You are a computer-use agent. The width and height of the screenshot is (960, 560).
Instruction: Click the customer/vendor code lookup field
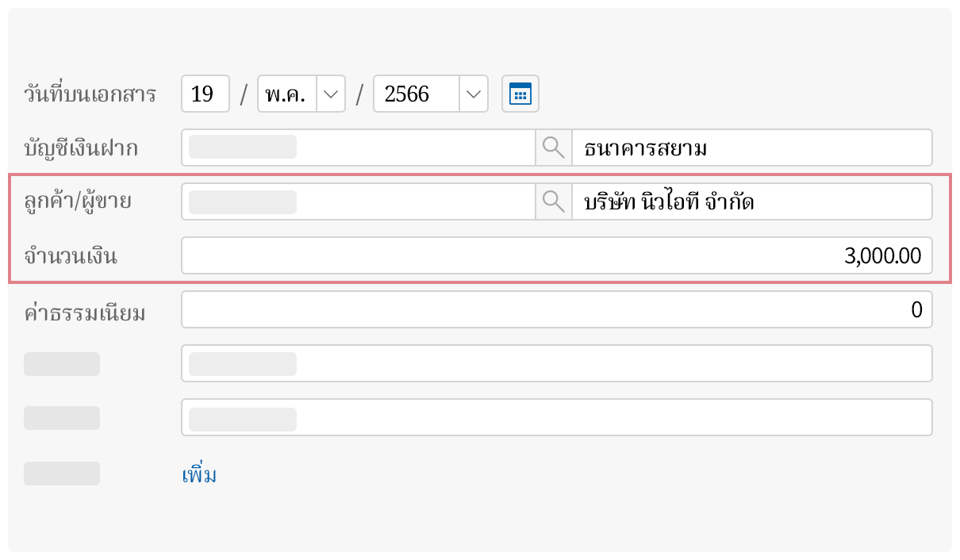357,201
